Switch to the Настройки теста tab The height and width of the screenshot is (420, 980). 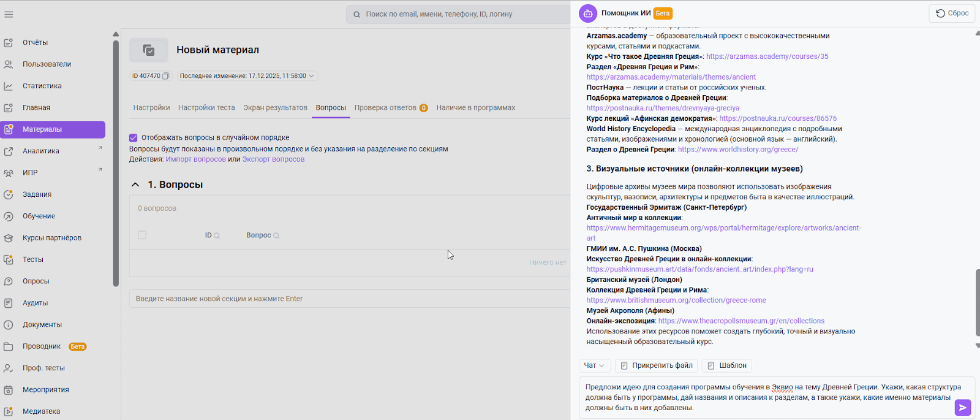coord(206,107)
